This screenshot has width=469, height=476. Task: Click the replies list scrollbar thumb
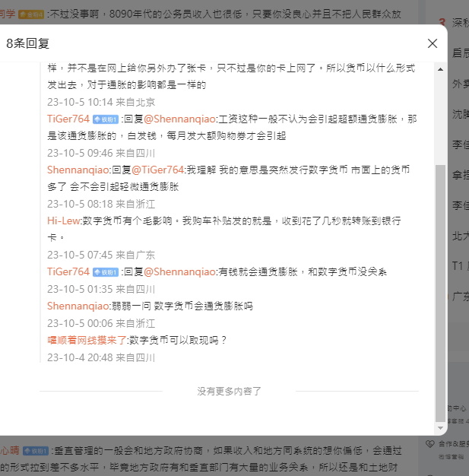[440, 294]
